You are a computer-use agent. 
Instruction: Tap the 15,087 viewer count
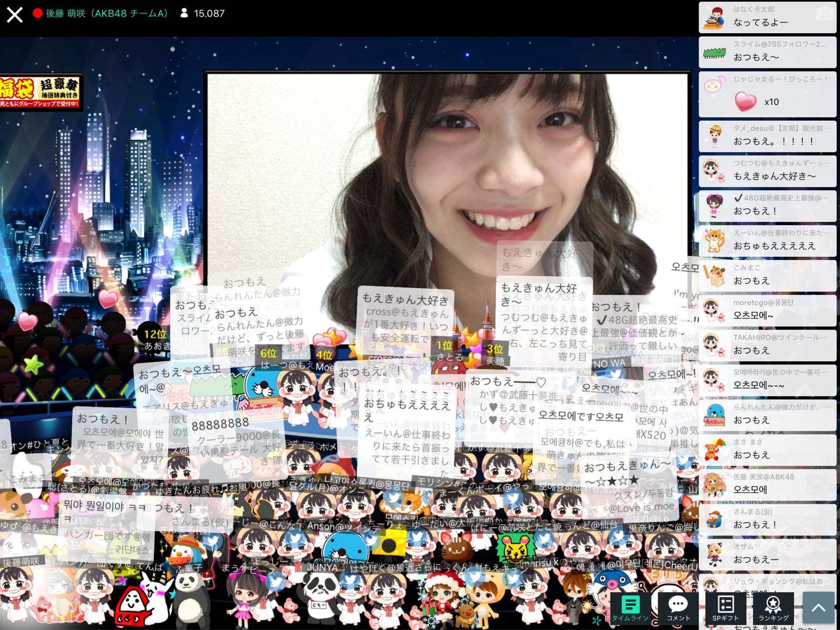point(203,14)
